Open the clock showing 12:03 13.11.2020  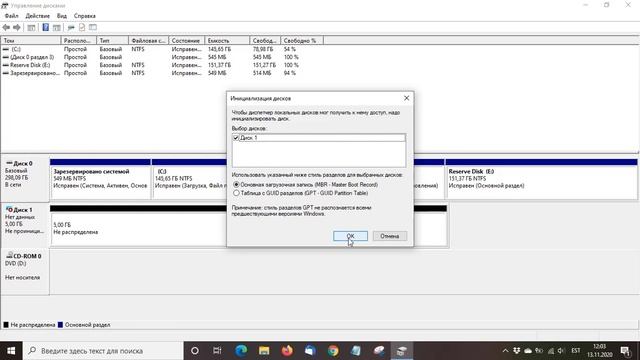600,351
